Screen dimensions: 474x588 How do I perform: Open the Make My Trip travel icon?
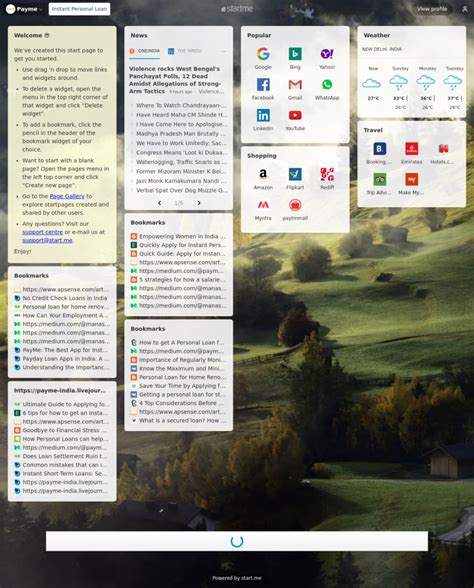point(412,180)
